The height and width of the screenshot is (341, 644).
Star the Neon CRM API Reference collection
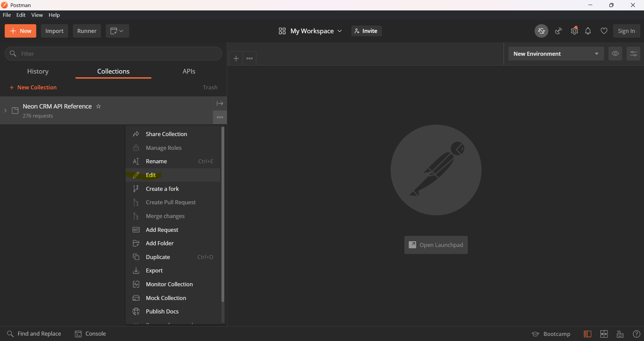(x=98, y=106)
